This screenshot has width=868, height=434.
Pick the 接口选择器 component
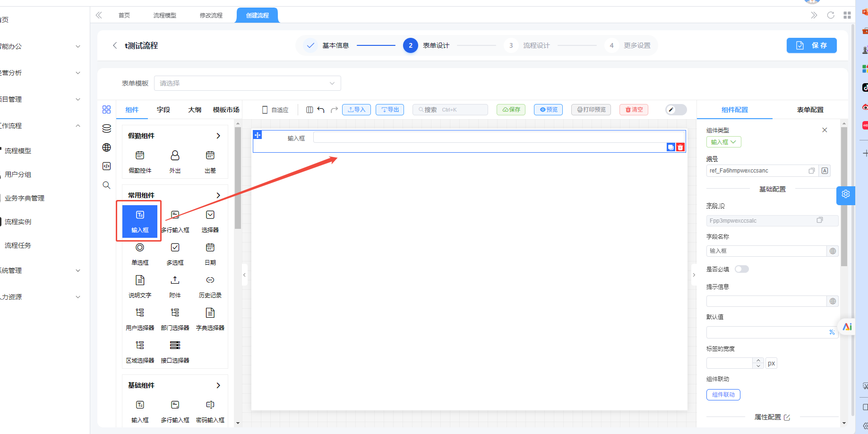click(175, 352)
